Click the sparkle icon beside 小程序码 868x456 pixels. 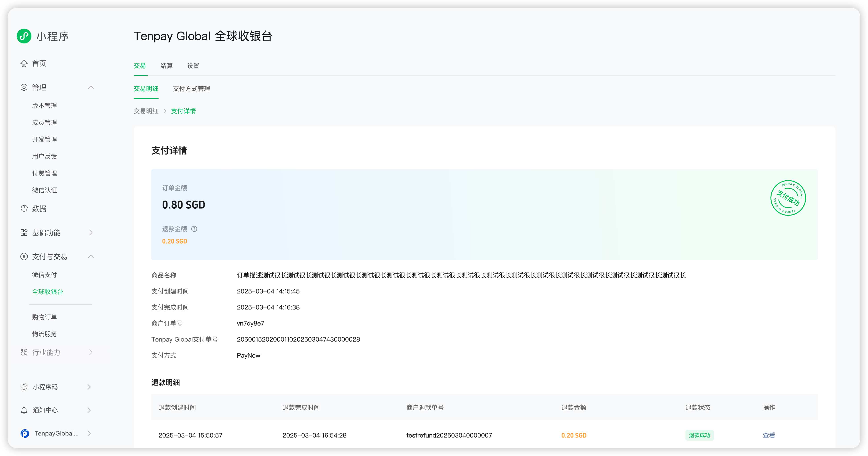(x=24, y=387)
